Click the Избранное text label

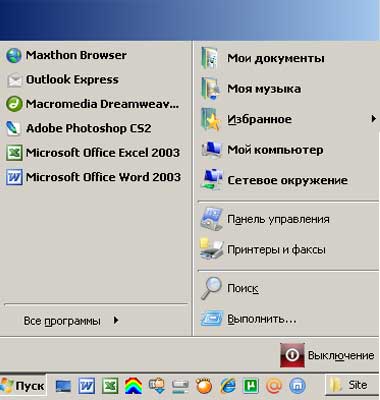tap(259, 119)
